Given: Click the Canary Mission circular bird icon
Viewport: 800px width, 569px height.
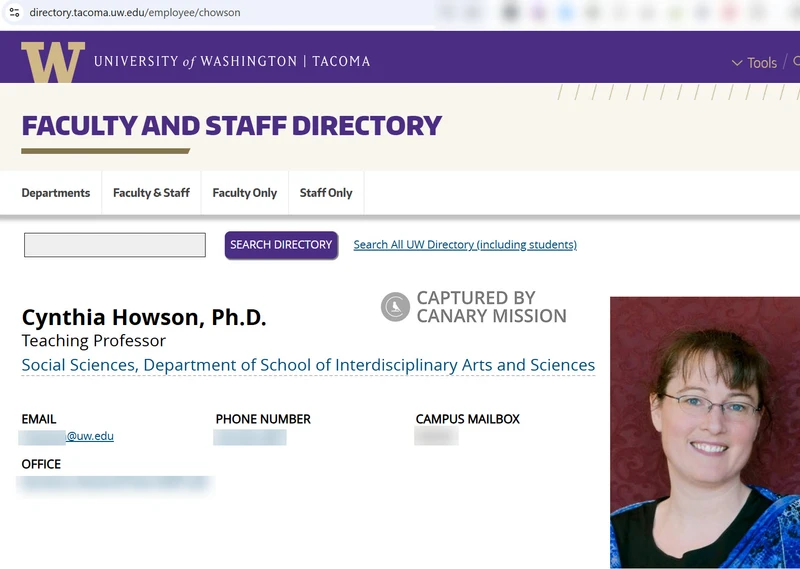Looking at the screenshot, I should click(395, 307).
